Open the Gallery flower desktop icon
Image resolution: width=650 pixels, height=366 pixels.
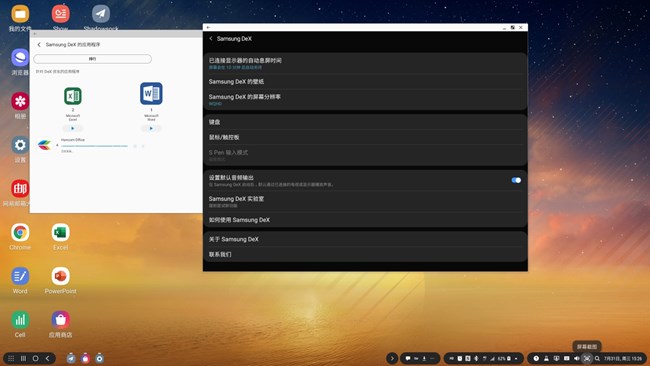(x=20, y=101)
